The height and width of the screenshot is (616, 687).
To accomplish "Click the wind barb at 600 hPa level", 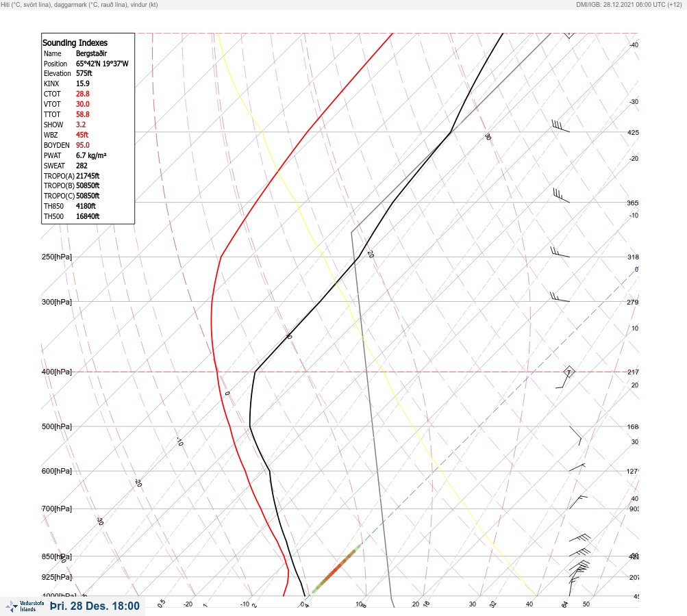I will [x=577, y=467].
